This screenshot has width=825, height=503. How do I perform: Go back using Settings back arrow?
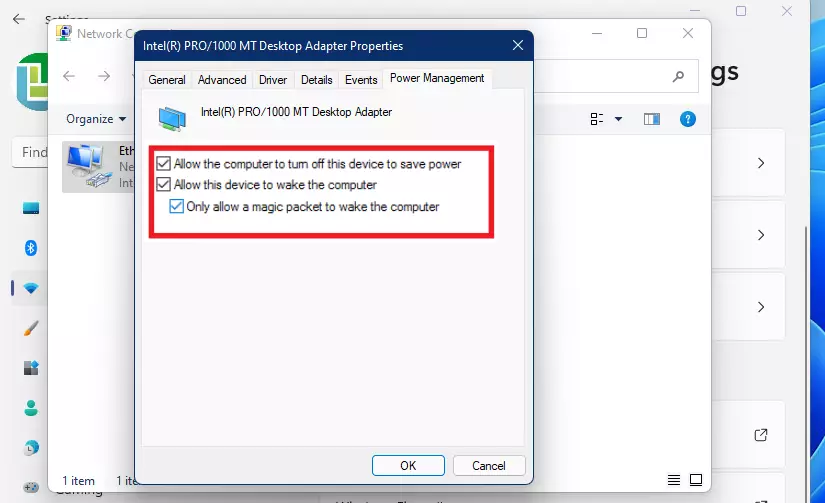coord(19,19)
